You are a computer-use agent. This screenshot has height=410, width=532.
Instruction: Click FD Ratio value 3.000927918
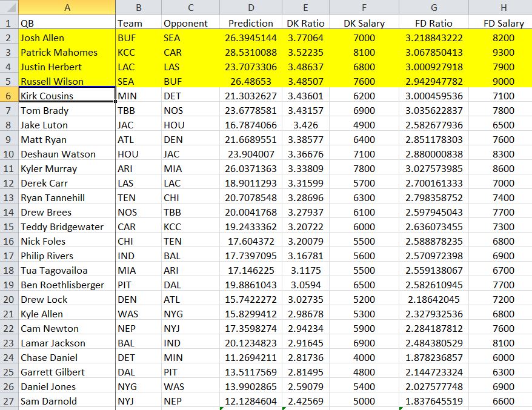click(434, 67)
